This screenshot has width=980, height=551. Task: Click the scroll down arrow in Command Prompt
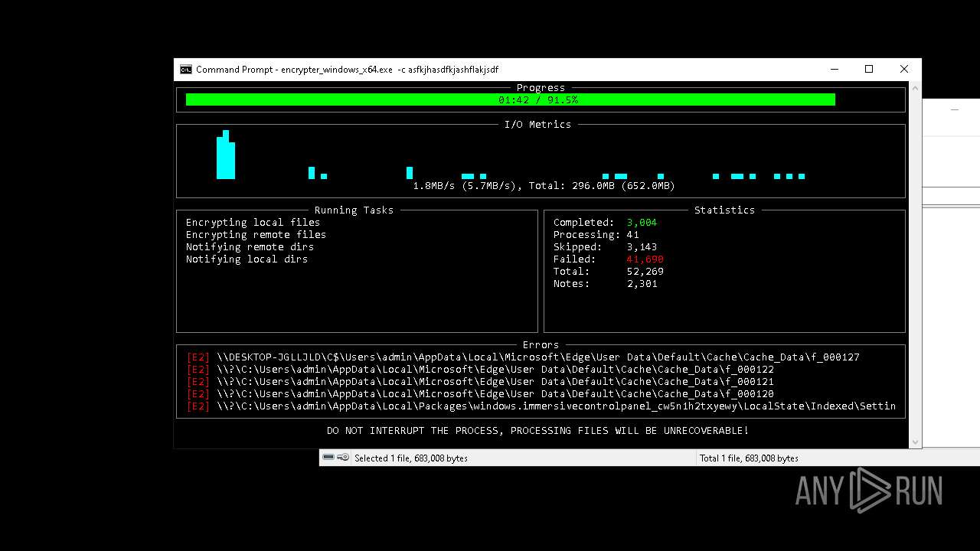tap(915, 442)
